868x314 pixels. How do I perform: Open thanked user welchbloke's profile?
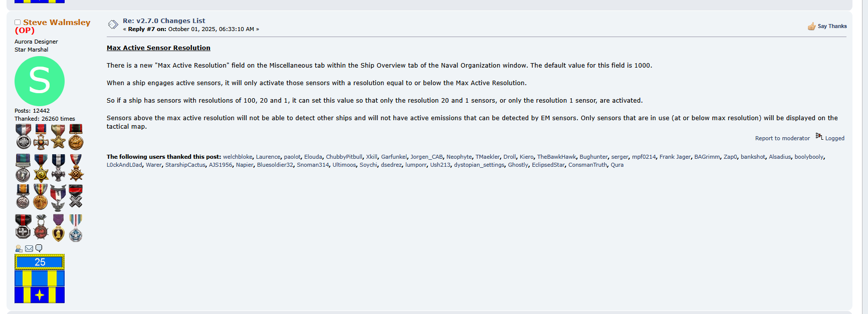(238, 157)
